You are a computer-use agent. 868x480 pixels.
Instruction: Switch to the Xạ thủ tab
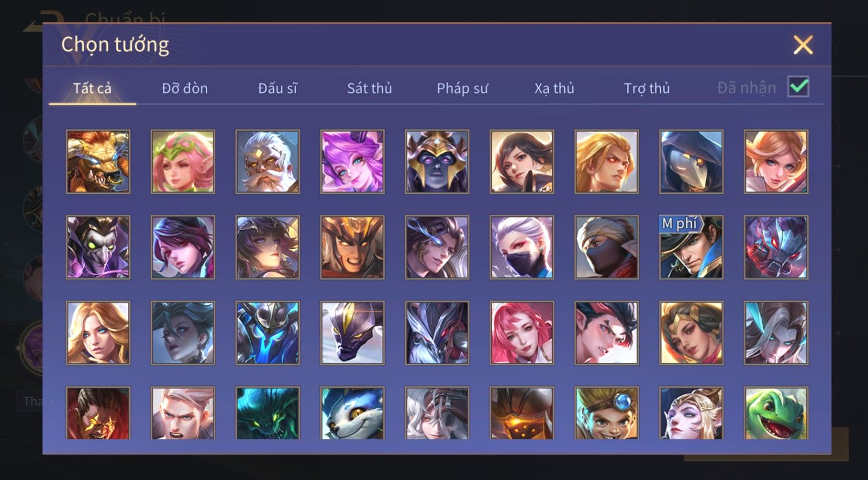click(x=554, y=88)
